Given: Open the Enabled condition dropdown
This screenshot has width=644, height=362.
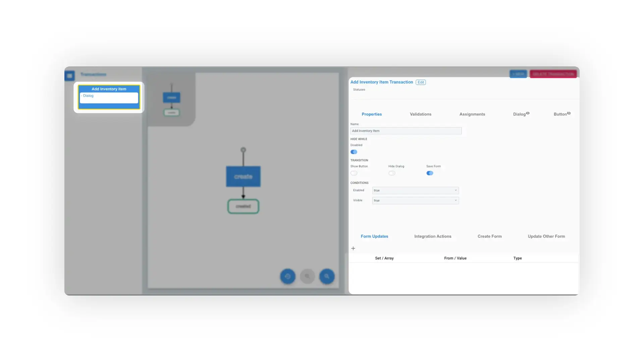Looking at the screenshot, I should tap(415, 190).
